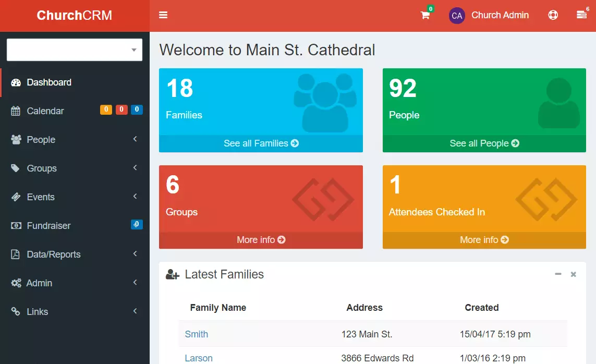Click the Calendar icon in sidebar
The image size is (596, 364).
16,111
